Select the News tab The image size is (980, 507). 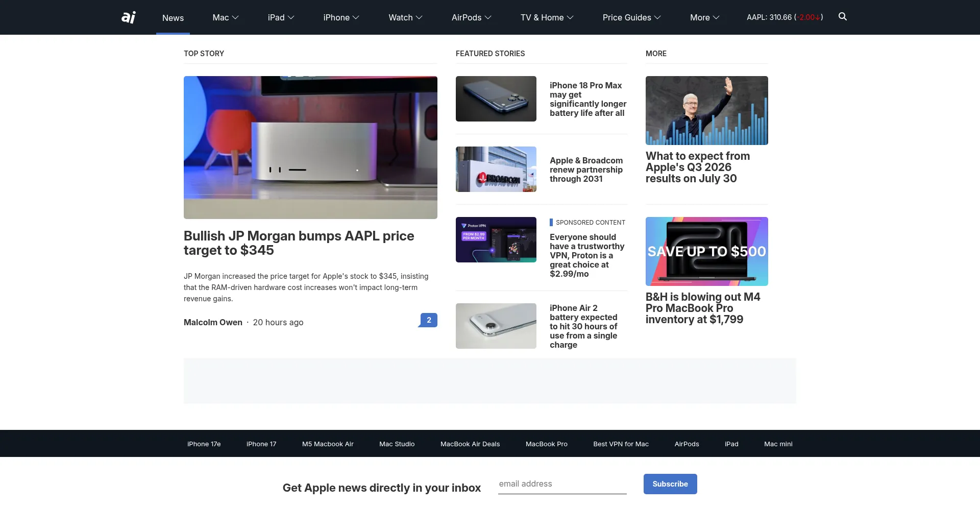coord(173,18)
